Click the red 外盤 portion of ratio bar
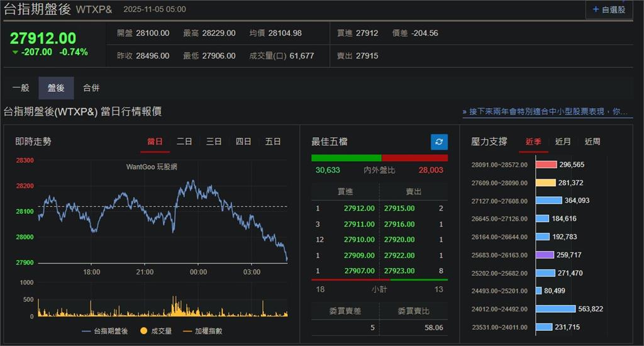This screenshot has height=346, width=644. click(x=414, y=158)
